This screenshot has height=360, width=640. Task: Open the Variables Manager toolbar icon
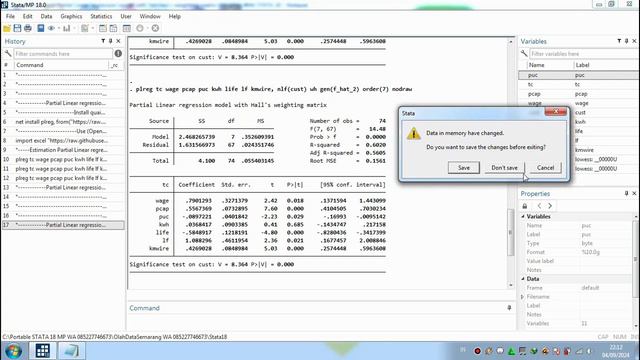click(x=127, y=28)
